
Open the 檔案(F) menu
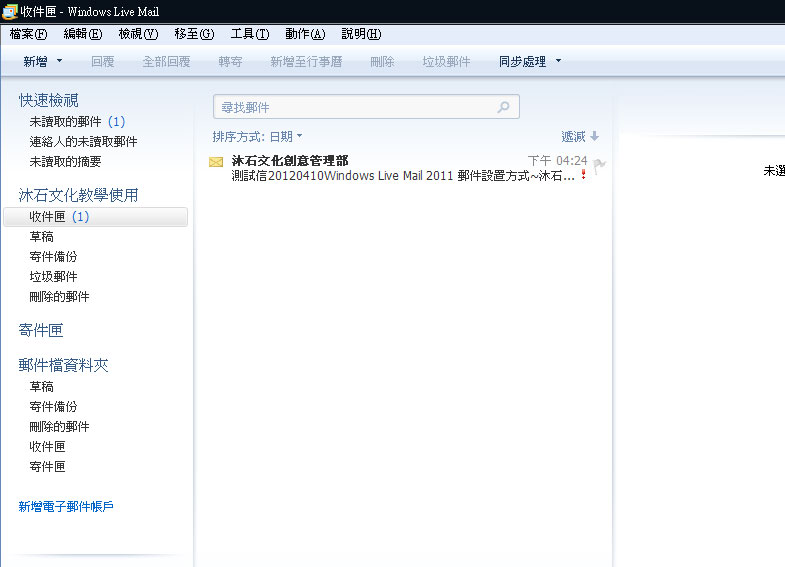click(x=28, y=34)
